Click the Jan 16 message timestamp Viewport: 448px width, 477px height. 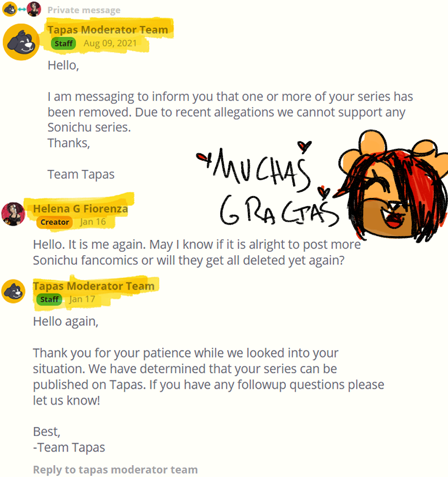(x=93, y=222)
